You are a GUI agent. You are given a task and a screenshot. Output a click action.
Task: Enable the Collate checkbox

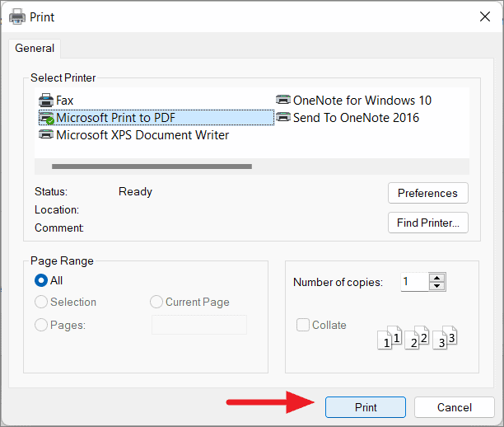point(303,325)
